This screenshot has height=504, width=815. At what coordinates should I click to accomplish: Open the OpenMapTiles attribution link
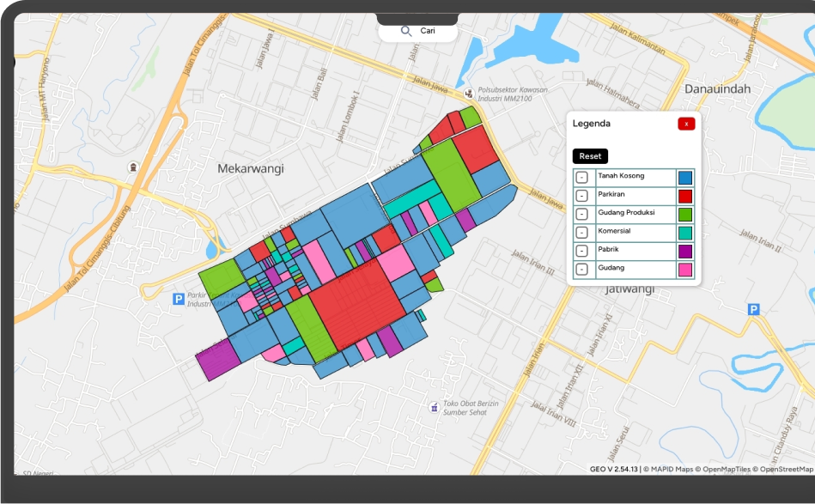pos(727,469)
